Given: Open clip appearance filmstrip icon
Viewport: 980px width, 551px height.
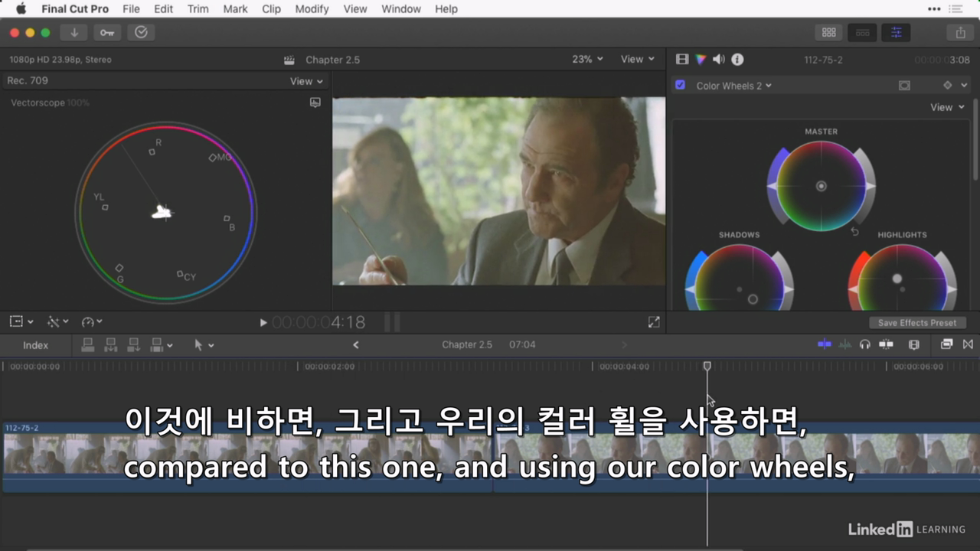Looking at the screenshot, I should [913, 344].
